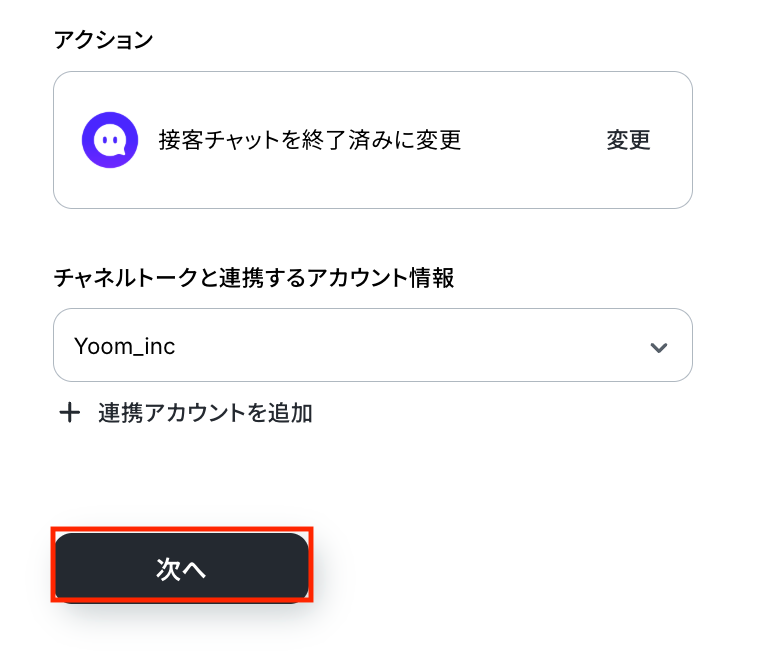Click the チャネルトークと連携するアカウント情報 label
Screen dimensions: 772x652
[x=254, y=278]
